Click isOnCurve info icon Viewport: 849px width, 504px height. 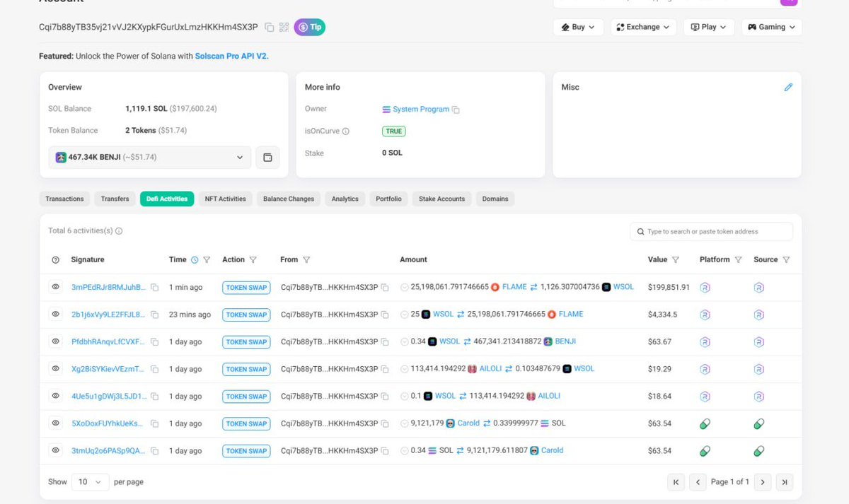(346, 131)
